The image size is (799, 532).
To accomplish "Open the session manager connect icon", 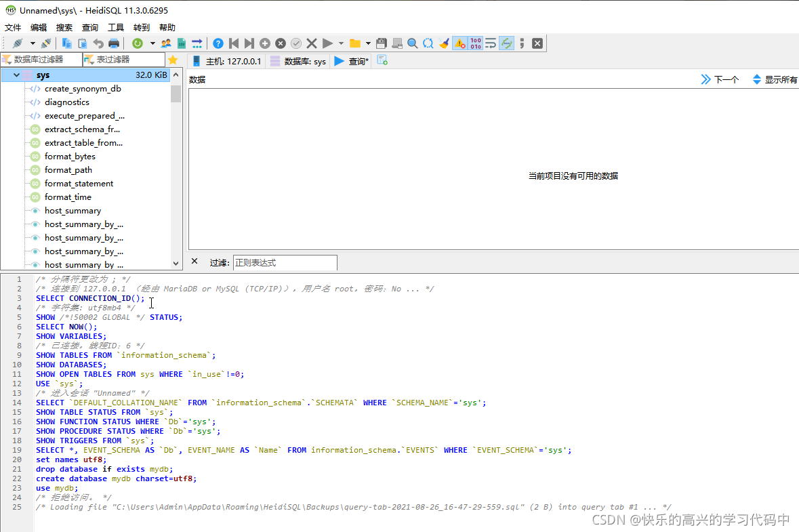I will coord(18,43).
